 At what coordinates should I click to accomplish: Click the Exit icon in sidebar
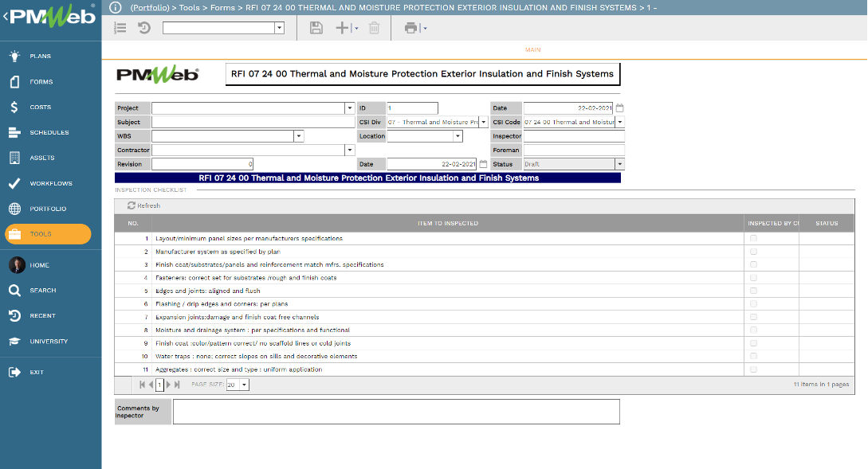click(15, 372)
